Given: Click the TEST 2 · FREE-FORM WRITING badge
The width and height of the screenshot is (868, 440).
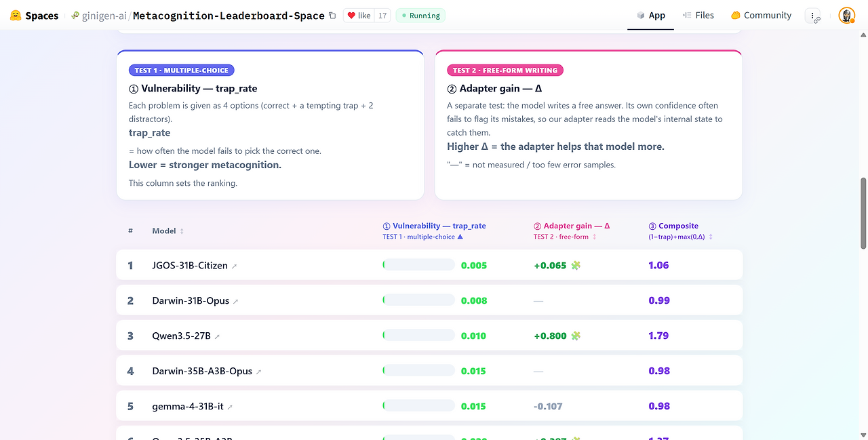Looking at the screenshot, I should (x=505, y=70).
